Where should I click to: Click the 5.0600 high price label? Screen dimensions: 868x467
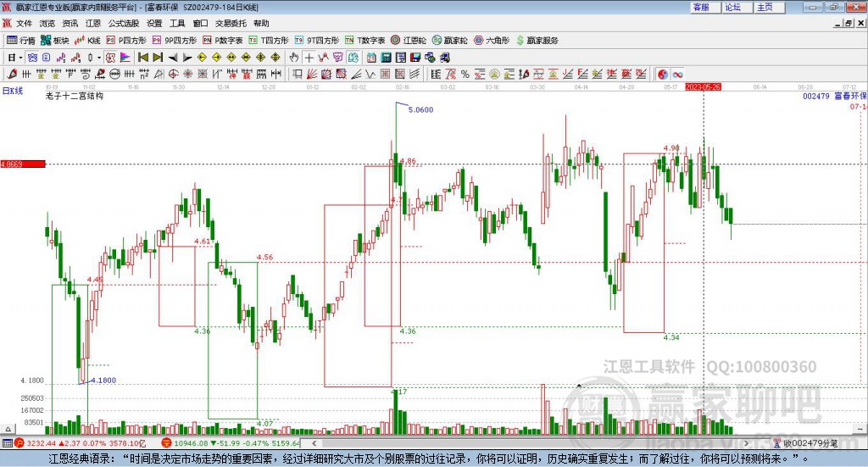(x=420, y=109)
